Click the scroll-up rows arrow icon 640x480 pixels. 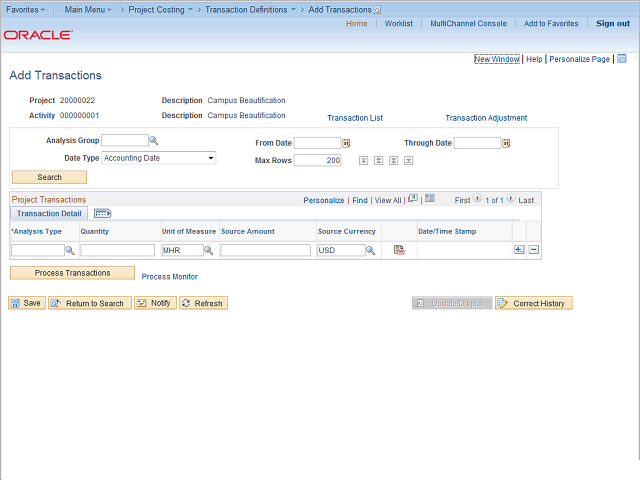pos(379,160)
